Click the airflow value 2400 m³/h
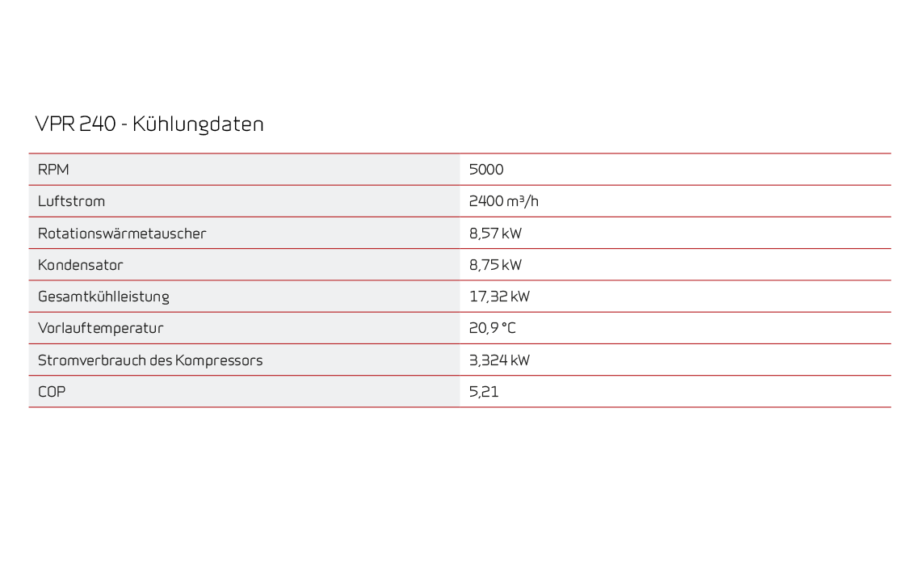Image resolution: width=924 pixels, height=585 pixels. [503, 201]
